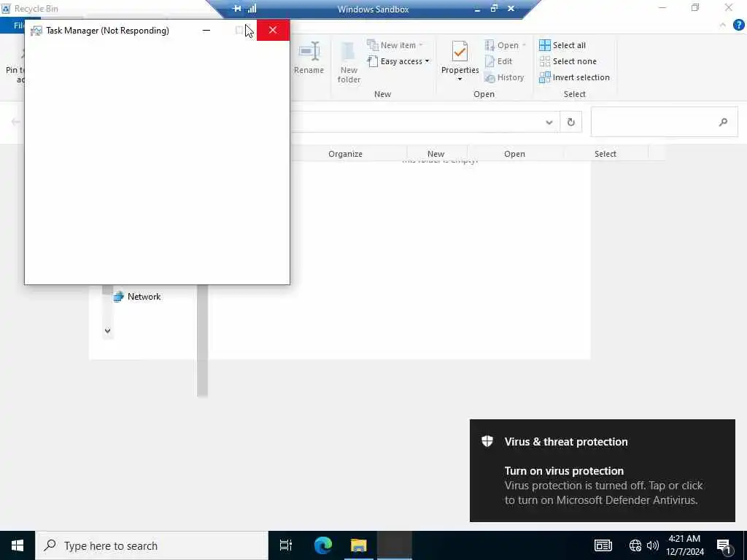Image resolution: width=747 pixels, height=560 pixels.
Task: Click the Recycle Bin title bar icon
Action: (6, 9)
